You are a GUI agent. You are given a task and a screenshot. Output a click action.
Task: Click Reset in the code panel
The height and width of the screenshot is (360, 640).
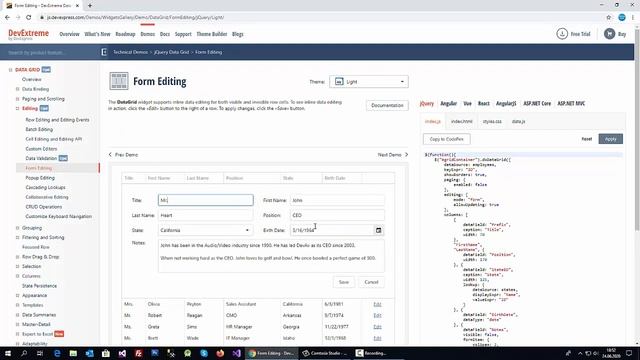click(587, 139)
